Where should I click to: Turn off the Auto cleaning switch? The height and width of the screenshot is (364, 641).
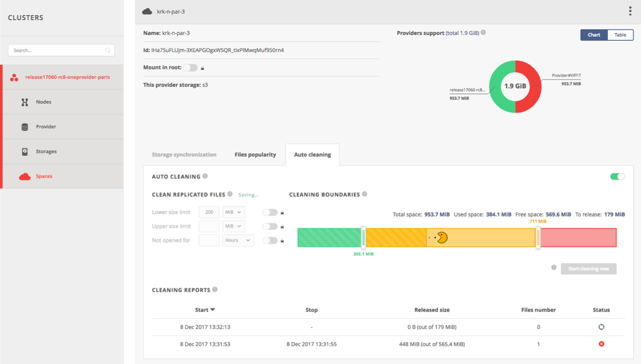[x=617, y=177]
